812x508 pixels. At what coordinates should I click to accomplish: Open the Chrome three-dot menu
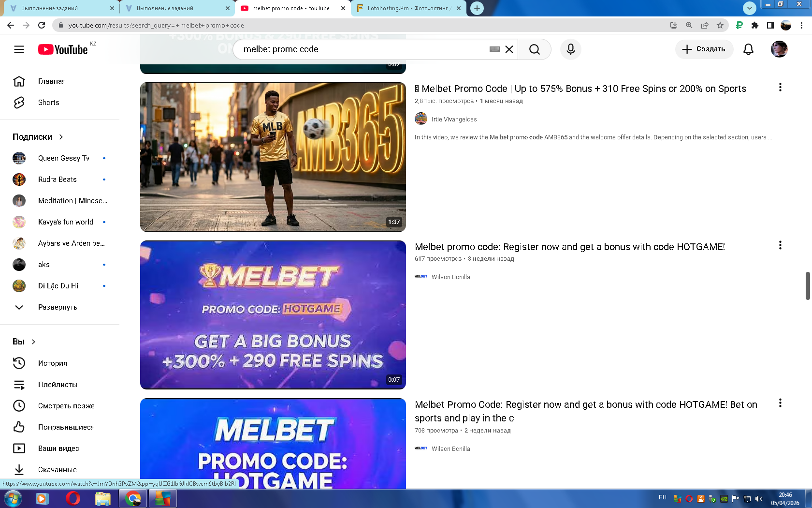[x=802, y=25]
